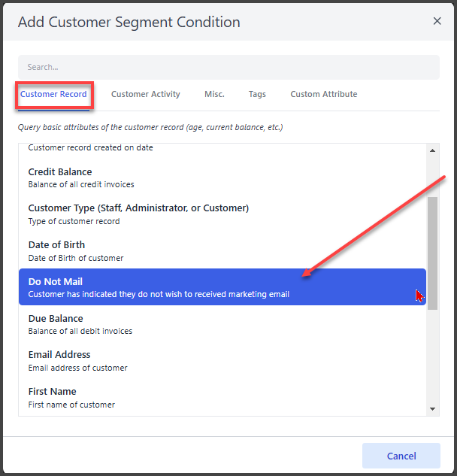Click the Cancel button

(401, 456)
